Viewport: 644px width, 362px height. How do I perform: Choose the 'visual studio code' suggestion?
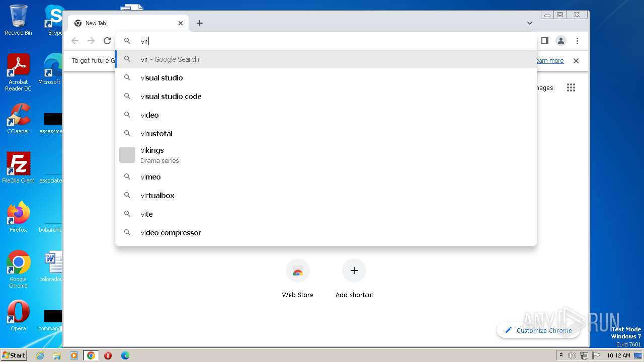326,97
